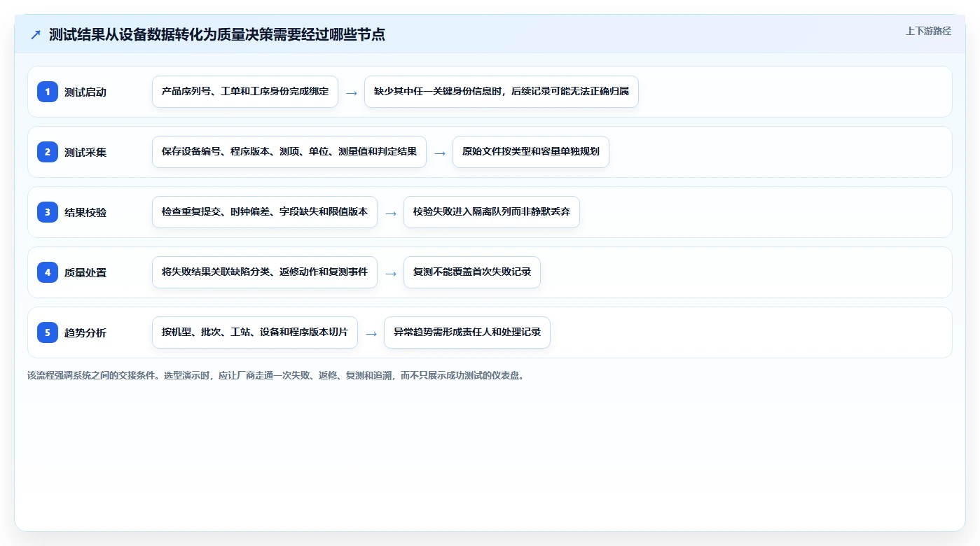Screen dimensions: 980x546
Task: Select step badge 5 for 趋势分析
Action: [x=48, y=332]
